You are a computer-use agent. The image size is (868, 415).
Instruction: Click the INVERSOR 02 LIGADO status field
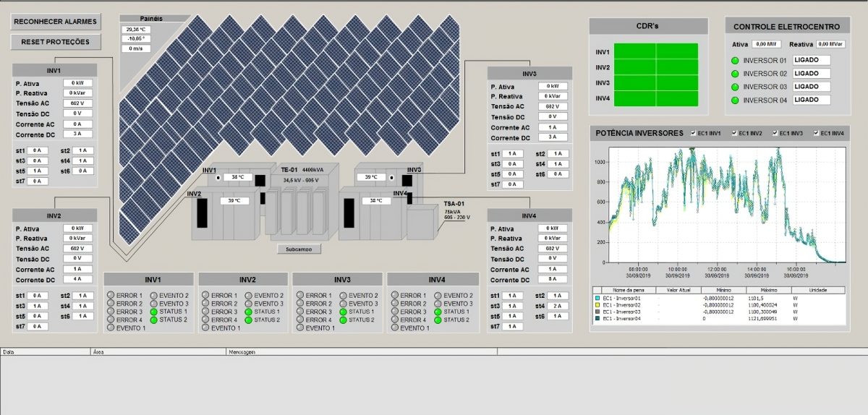point(812,73)
